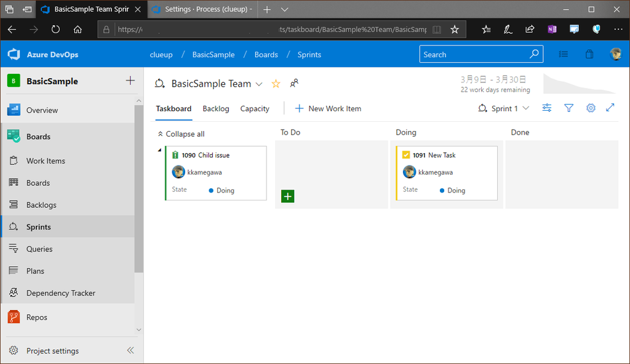Open browser settings ellipsis menu
This screenshot has height=364, width=630.
pos(618,30)
